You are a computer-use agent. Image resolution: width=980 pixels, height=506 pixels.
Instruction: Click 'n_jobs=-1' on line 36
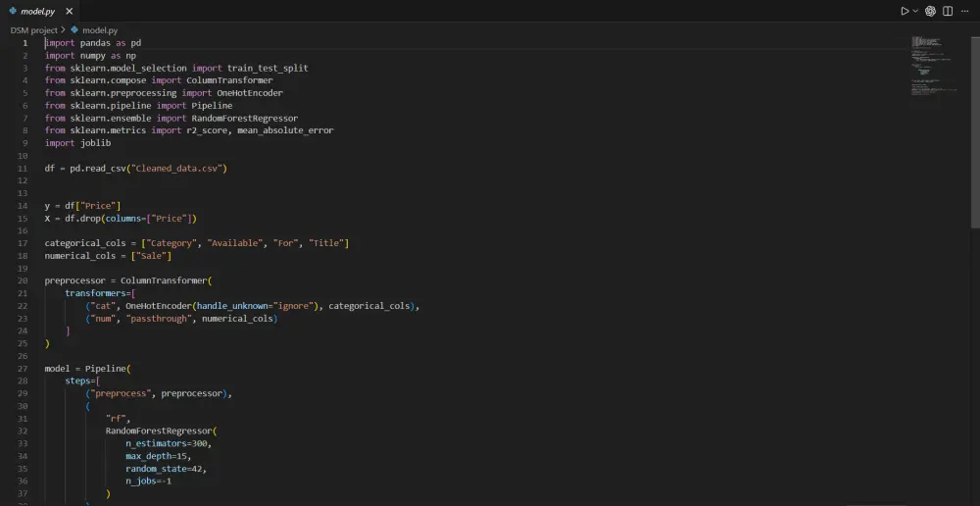(148, 481)
